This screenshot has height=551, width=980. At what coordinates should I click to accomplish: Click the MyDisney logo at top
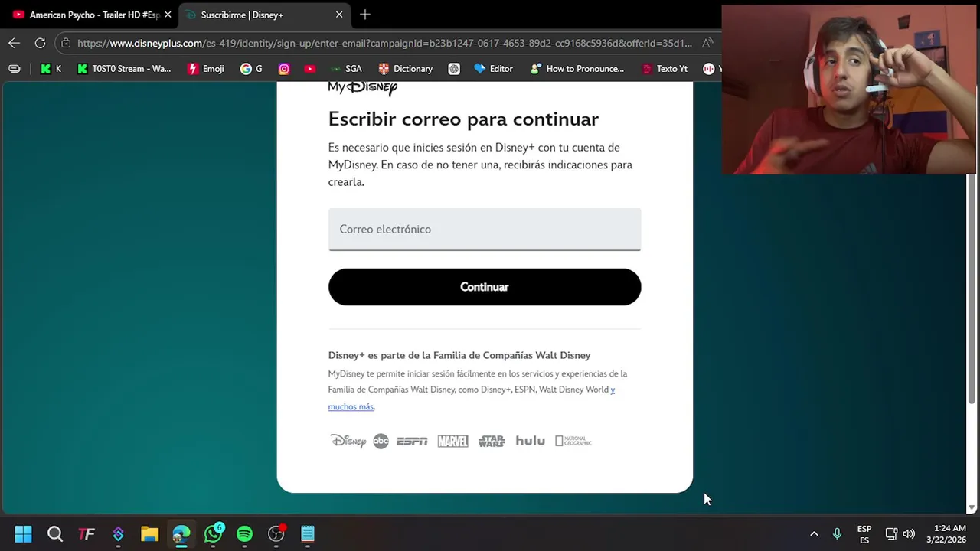(x=363, y=87)
